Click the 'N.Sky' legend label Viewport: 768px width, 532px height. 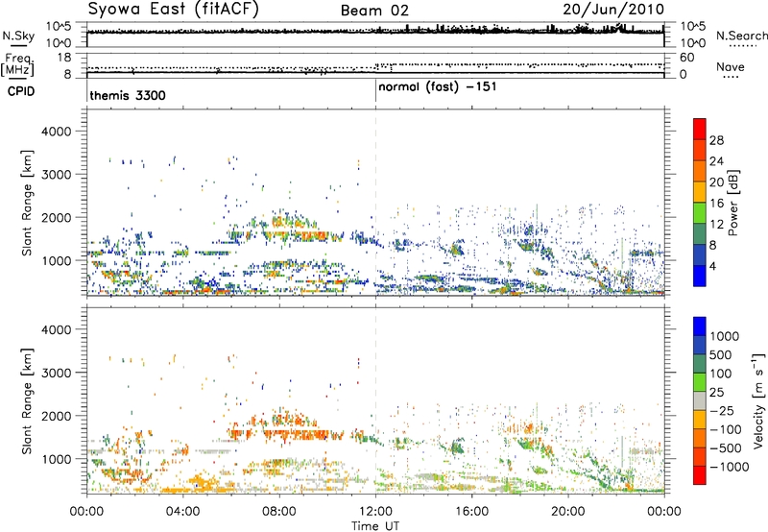pyautogui.click(x=18, y=36)
